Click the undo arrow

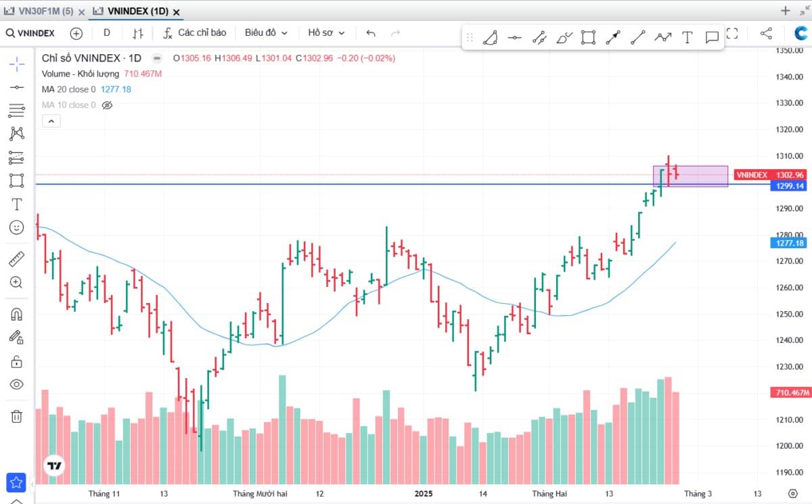[371, 32]
